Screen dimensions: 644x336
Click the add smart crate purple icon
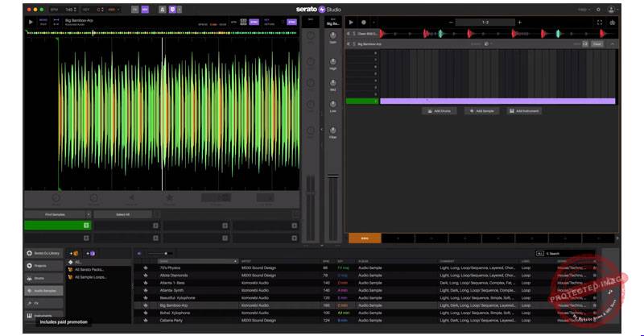(x=90, y=253)
